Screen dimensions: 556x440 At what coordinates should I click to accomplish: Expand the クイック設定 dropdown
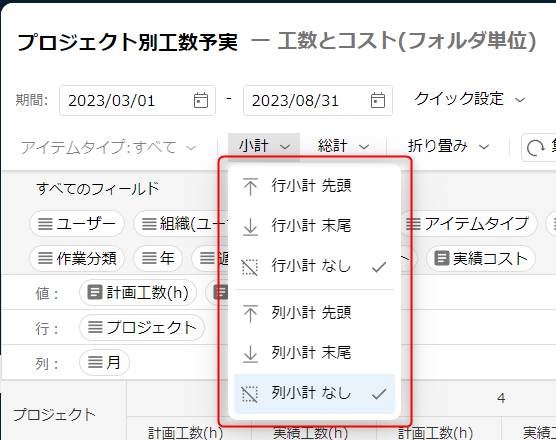[469, 99]
